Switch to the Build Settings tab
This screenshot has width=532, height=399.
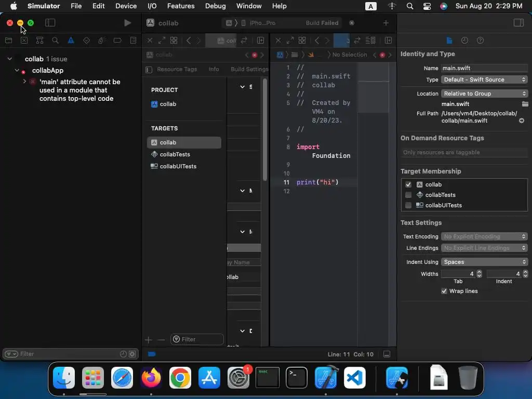coord(249,69)
